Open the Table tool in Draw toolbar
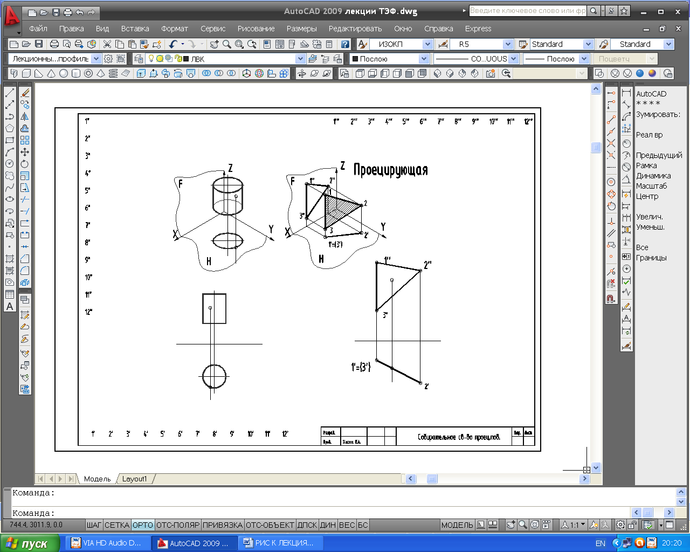This screenshot has width=690, height=552. point(9,294)
